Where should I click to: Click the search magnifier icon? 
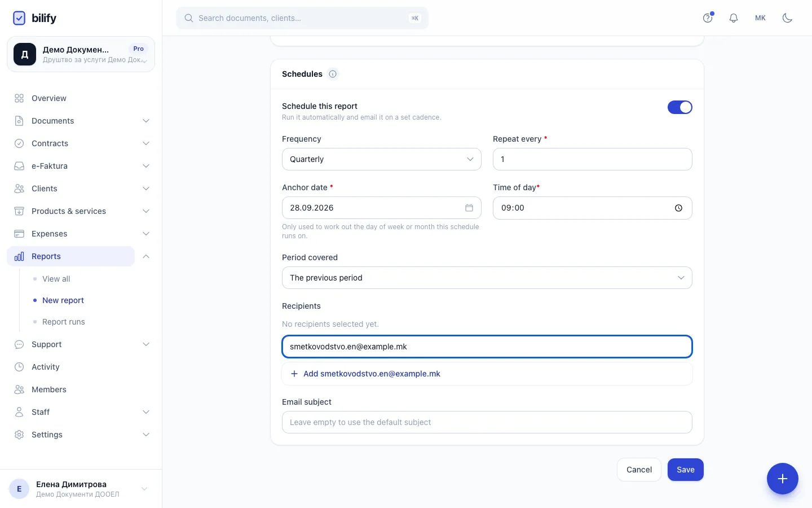click(x=189, y=18)
